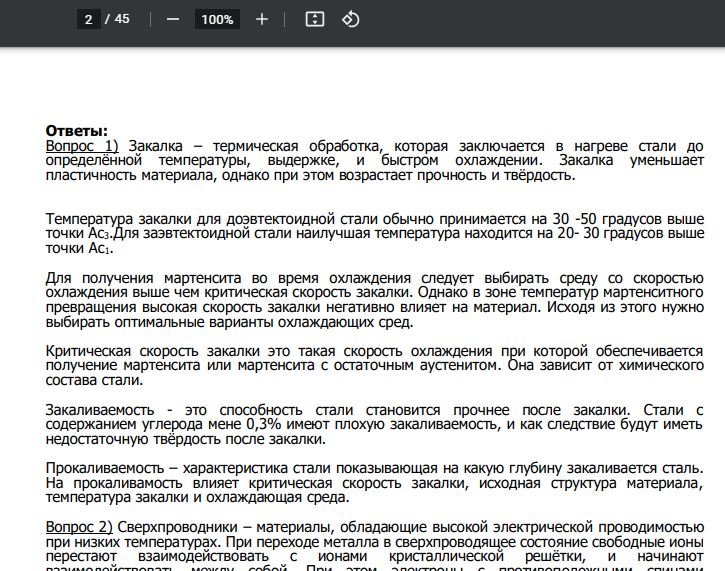
Task: Click the fit to page icon
Action: (x=315, y=19)
